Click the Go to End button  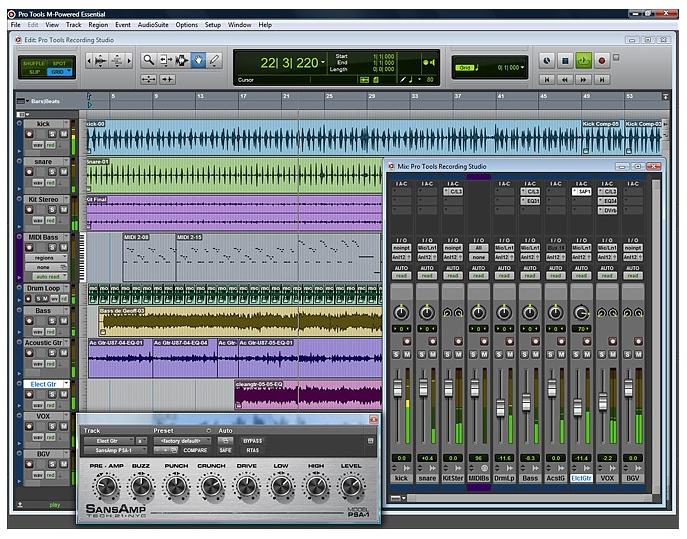point(602,79)
